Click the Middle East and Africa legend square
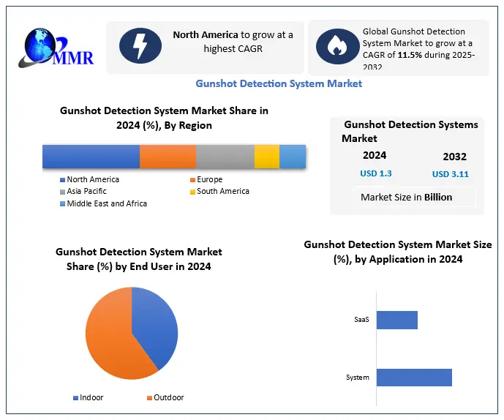Viewport: 504px width, 420px height. [62, 203]
